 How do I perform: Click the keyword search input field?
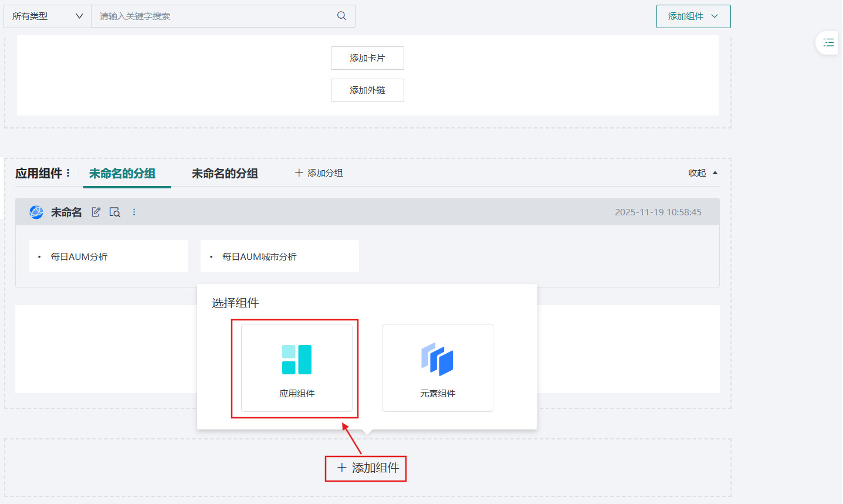coord(205,16)
